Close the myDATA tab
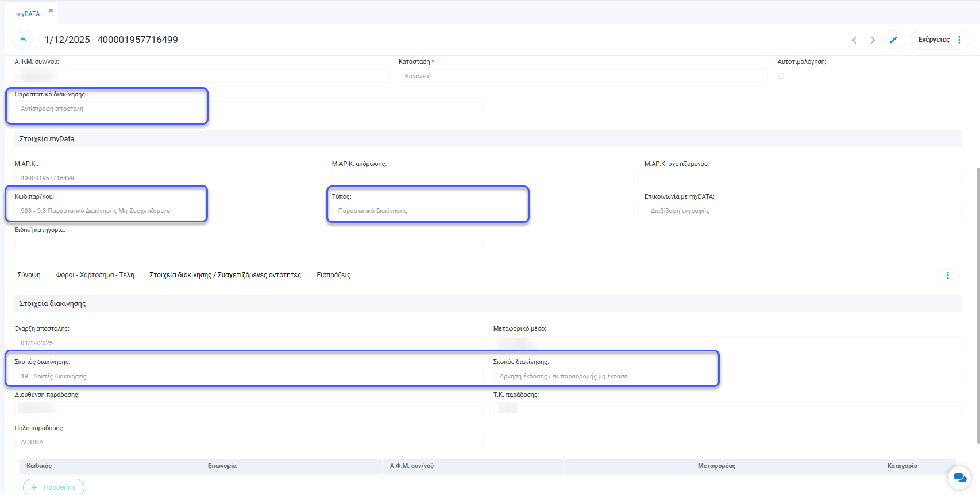The height and width of the screenshot is (495, 980). 51,11
